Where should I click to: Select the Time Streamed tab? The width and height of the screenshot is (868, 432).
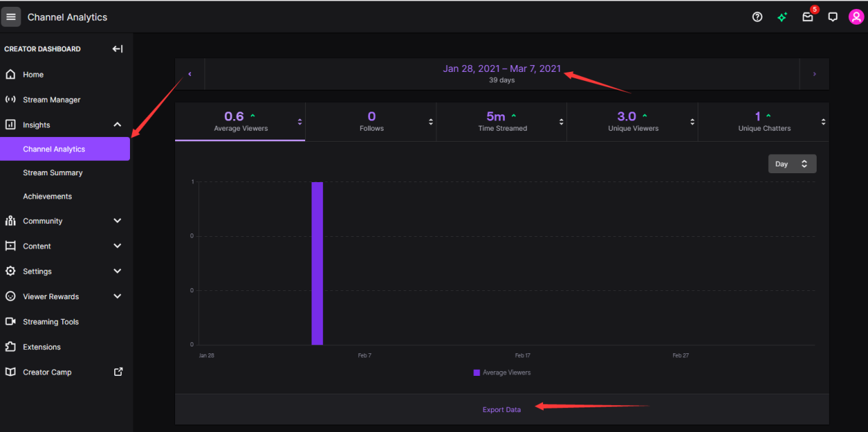pyautogui.click(x=502, y=122)
